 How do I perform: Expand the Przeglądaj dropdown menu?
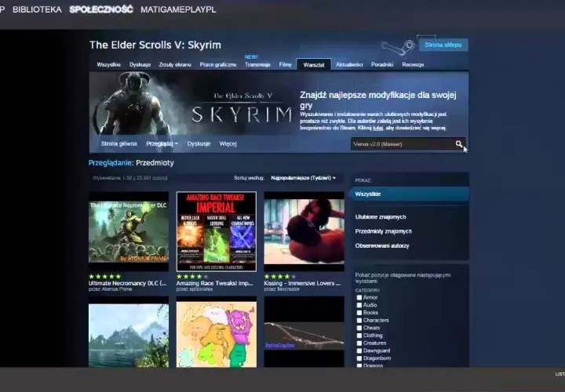click(162, 143)
